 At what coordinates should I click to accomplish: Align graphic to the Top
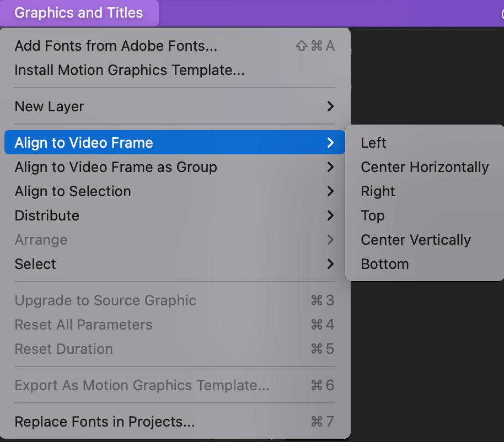(x=373, y=215)
